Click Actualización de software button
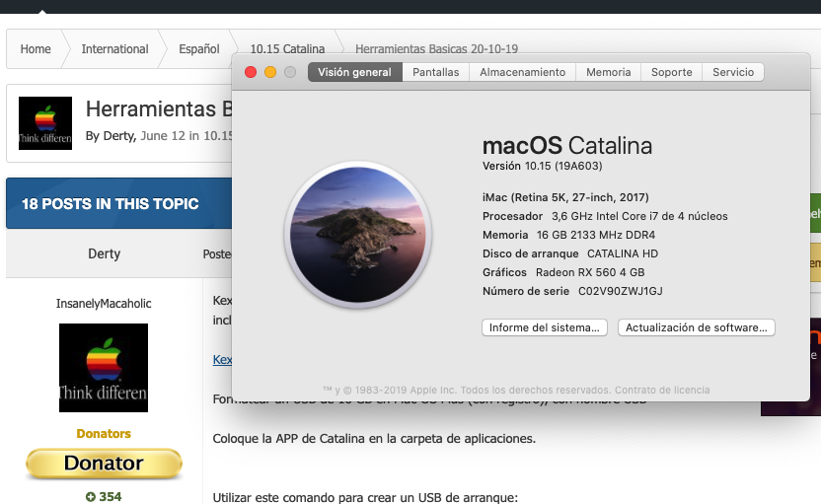Image resolution: width=821 pixels, height=504 pixels. (x=697, y=327)
